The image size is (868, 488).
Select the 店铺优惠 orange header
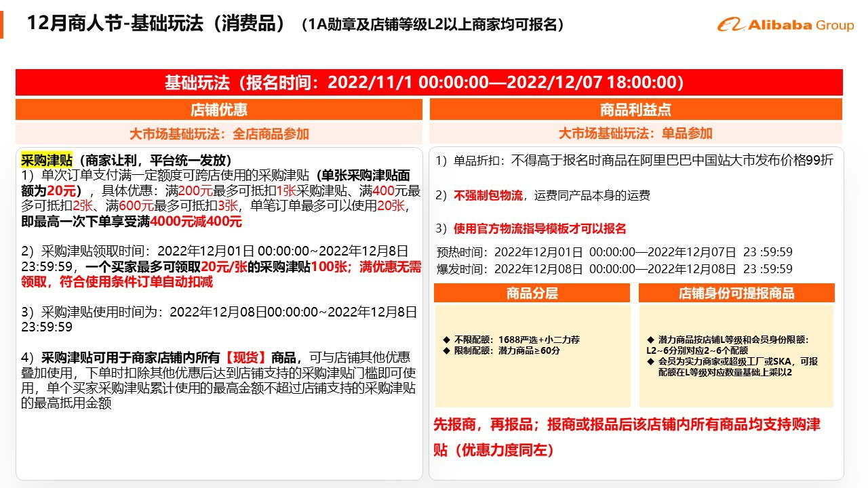pos(218,110)
